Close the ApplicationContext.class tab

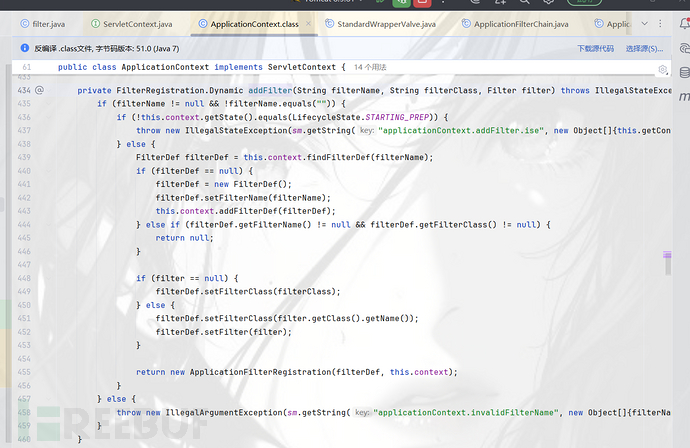pyautogui.click(x=307, y=23)
